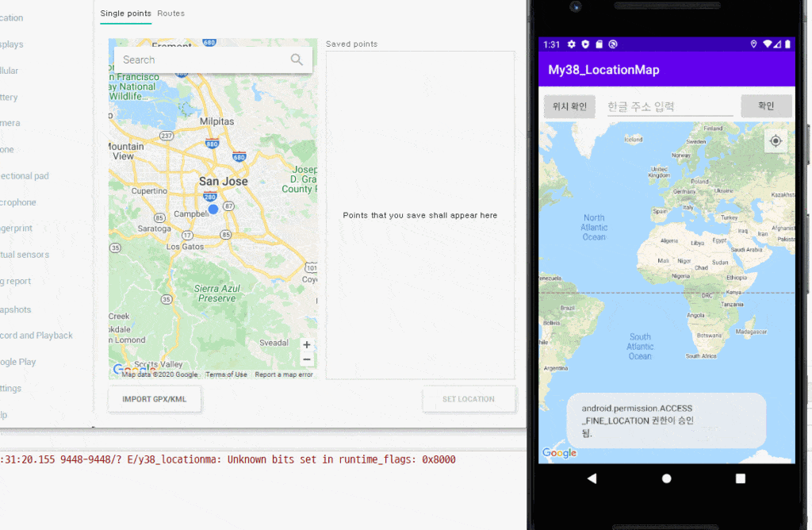This screenshot has height=530, width=812.
Task: Tap the battery icon in phone status bar
Action: [787, 44]
